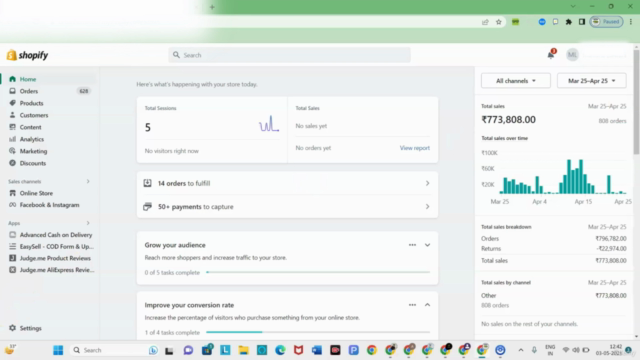640x360 pixels.
Task: Click the payments to capture card icon
Action: (x=147, y=207)
